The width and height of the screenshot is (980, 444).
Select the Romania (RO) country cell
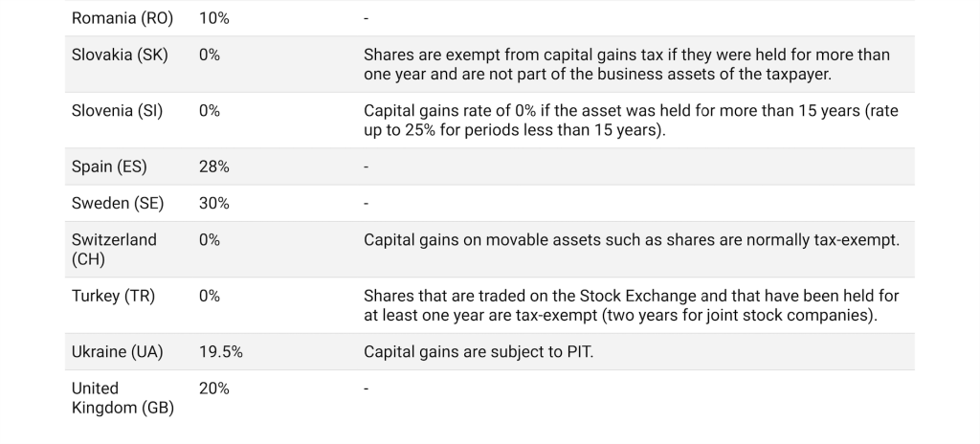pyautogui.click(x=122, y=18)
